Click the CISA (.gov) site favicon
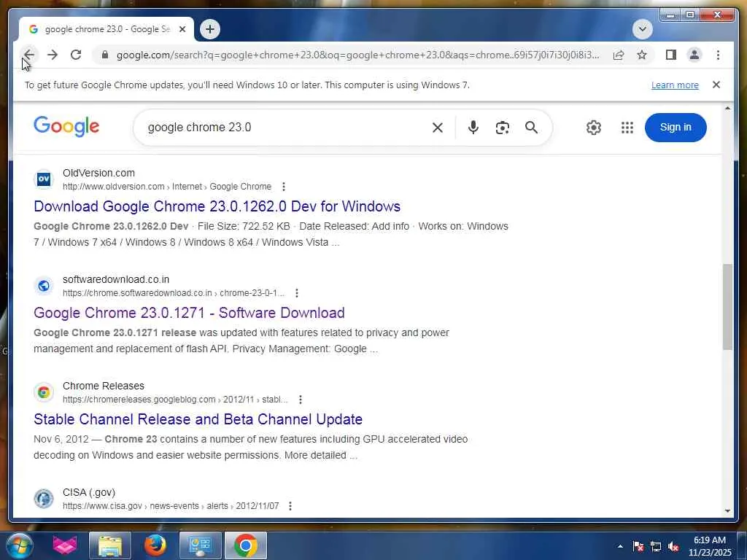 click(43, 499)
